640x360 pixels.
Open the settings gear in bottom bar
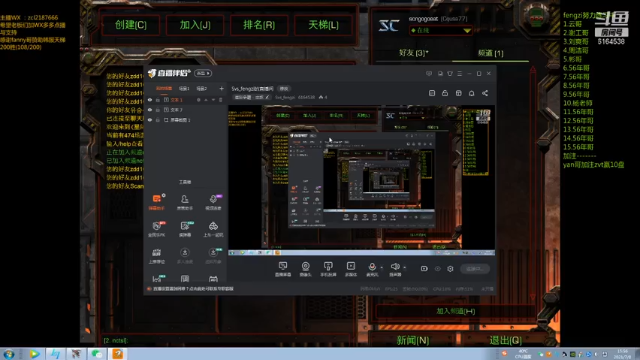pos(450,269)
